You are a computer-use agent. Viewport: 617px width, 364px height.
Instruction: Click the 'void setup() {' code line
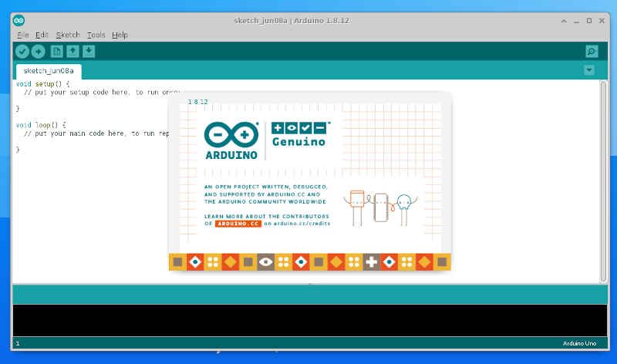click(43, 84)
